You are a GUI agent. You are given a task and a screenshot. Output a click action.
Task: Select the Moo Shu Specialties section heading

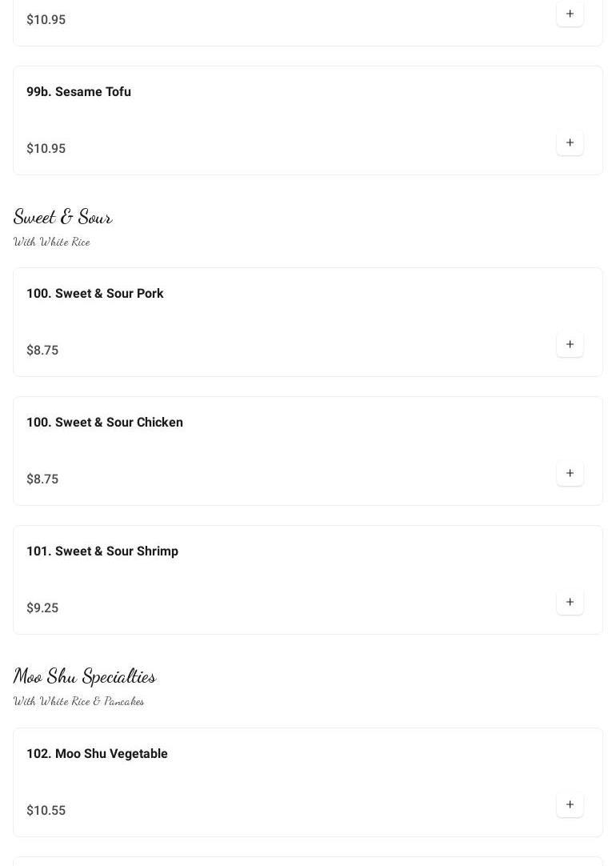pos(84,676)
